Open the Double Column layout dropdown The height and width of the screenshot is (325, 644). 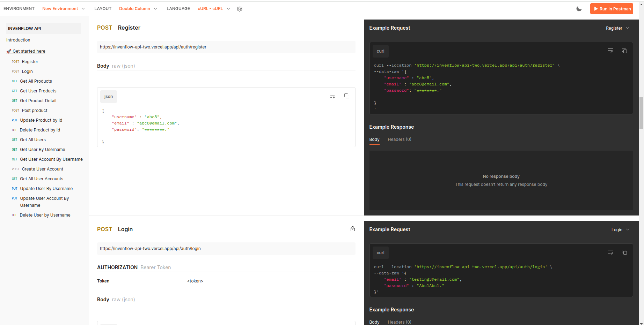[138, 8]
